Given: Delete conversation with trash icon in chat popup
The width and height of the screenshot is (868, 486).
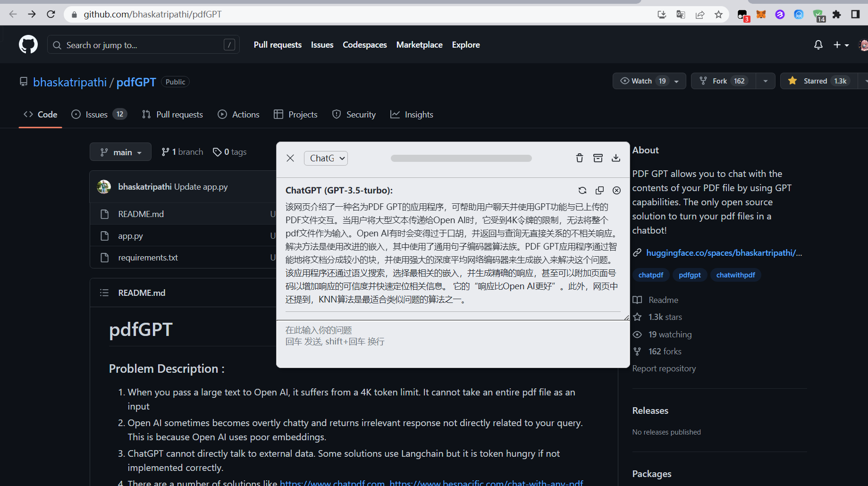Looking at the screenshot, I should (580, 158).
